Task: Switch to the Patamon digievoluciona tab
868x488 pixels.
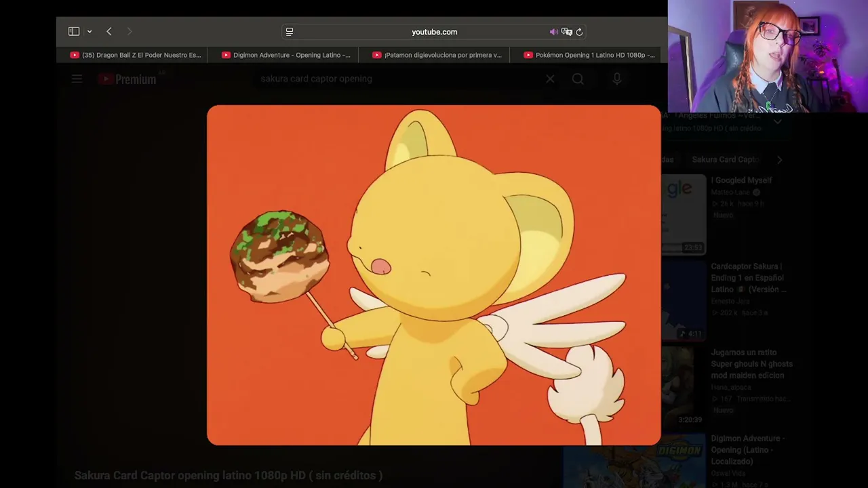Action: coord(437,55)
